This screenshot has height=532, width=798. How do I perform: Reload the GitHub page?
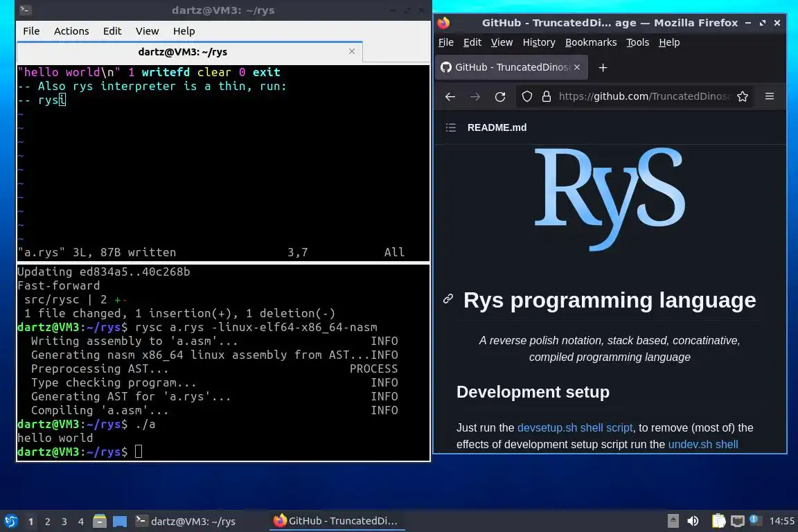(500, 97)
